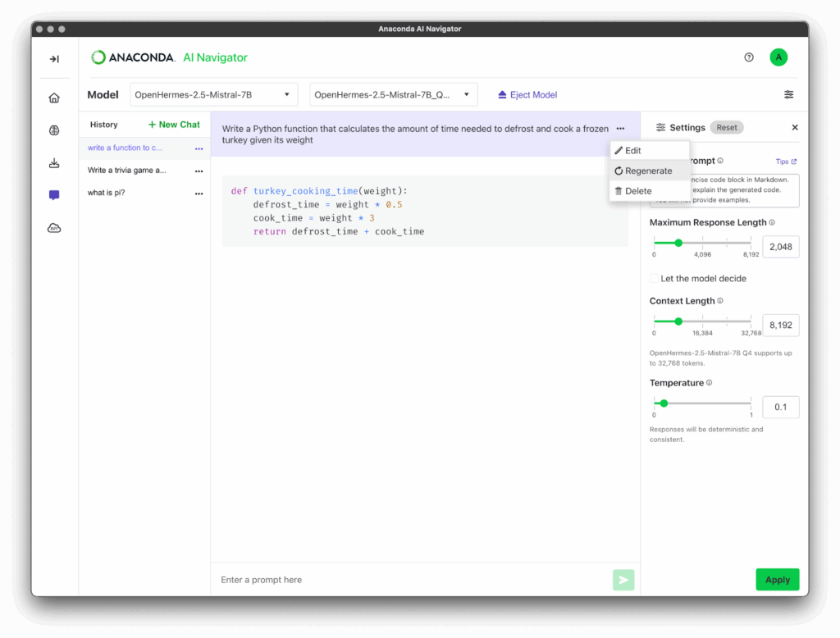The image size is (840, 638).
Task: Click the info icon next to Temperature
Action: click(710, 383)
